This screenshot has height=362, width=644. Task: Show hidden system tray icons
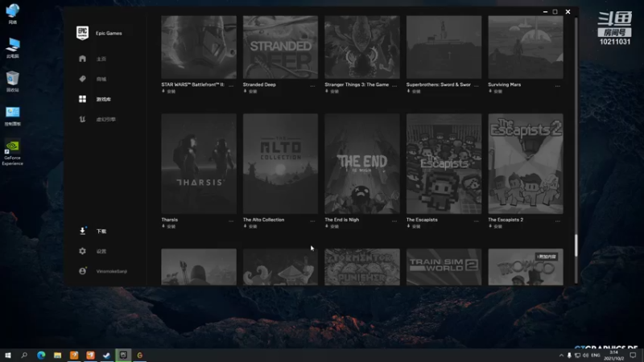click(x=561, y=355)
